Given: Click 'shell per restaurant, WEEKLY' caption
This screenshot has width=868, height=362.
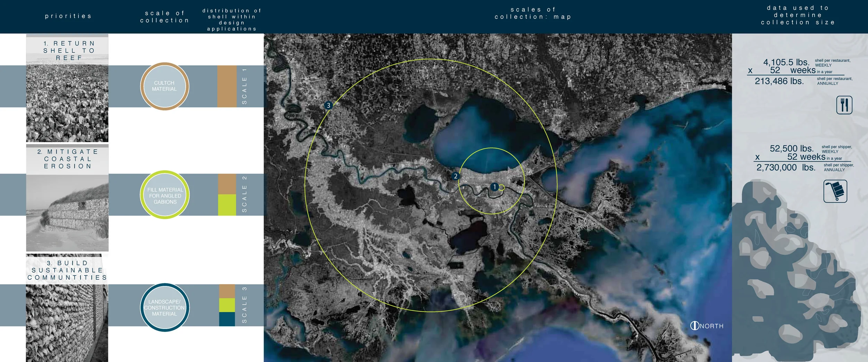Looking at the screenshot, I should pos(833,63).
